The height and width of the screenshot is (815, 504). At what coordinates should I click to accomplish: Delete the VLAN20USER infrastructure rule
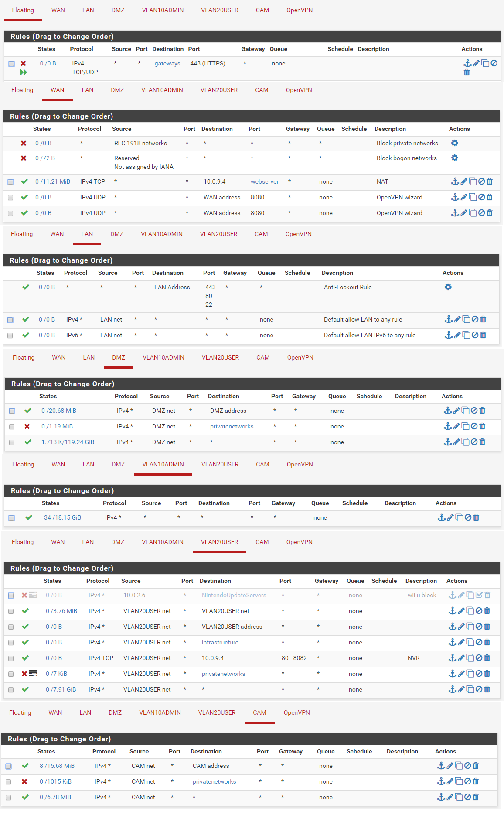click(x=487, y=642)
